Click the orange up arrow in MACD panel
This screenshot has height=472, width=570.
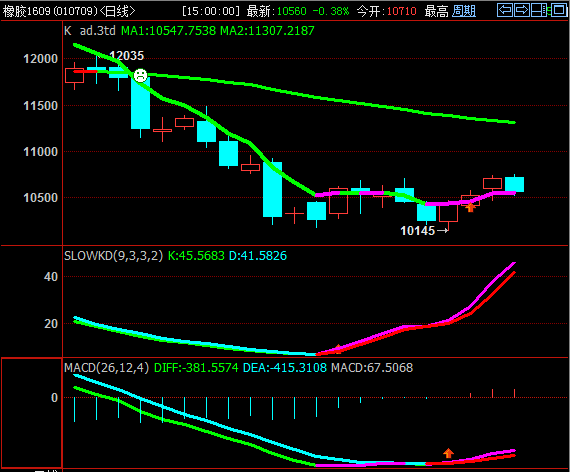click(x=448, y=453)
